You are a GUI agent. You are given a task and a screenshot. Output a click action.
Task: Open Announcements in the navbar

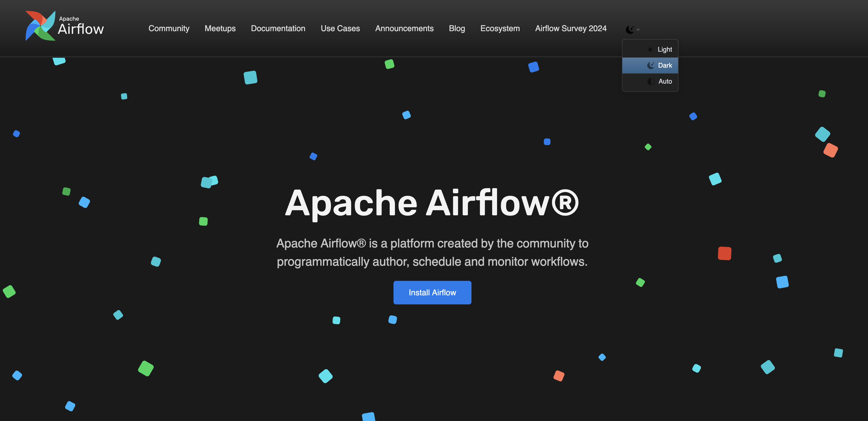404,29
